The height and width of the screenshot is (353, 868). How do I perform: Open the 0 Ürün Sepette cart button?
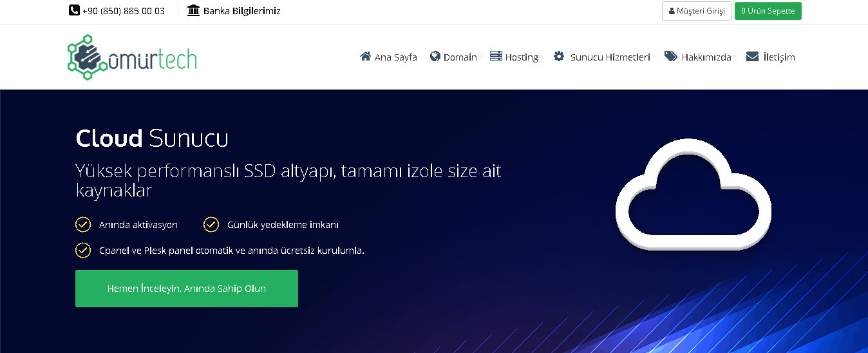tap(768, 11)
